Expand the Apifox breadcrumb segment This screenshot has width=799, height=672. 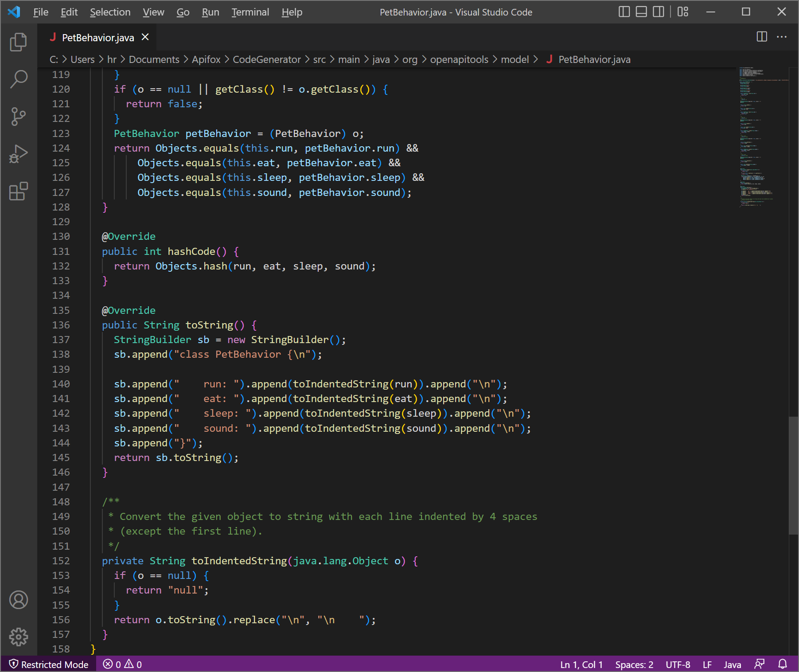pos(206,59)
